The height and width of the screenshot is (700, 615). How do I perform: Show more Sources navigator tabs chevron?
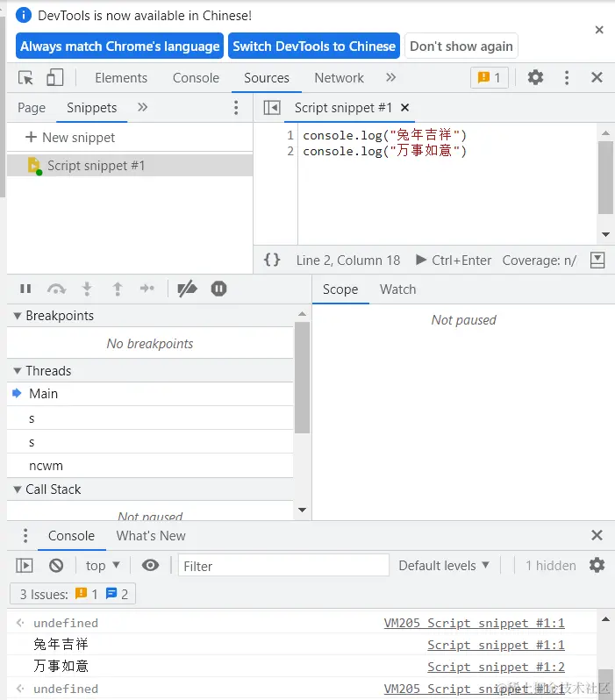click(x=142, y=108)
